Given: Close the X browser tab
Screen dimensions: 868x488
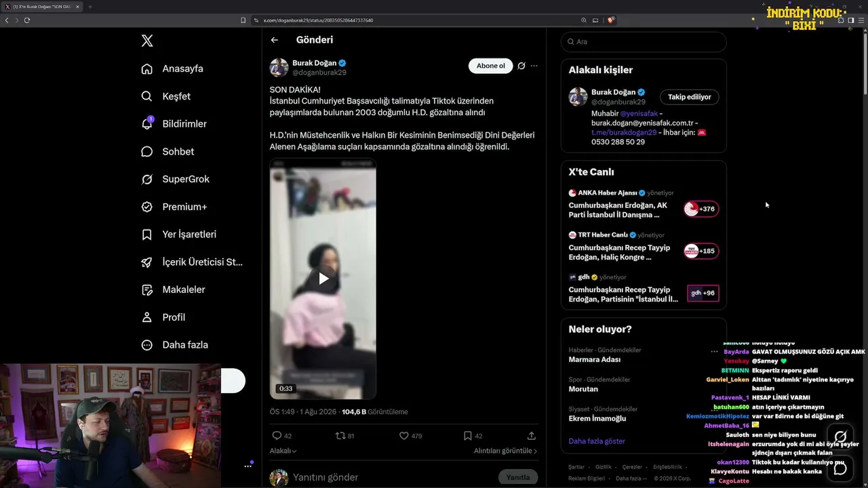Looking at the screenshot, I should 78,7.
